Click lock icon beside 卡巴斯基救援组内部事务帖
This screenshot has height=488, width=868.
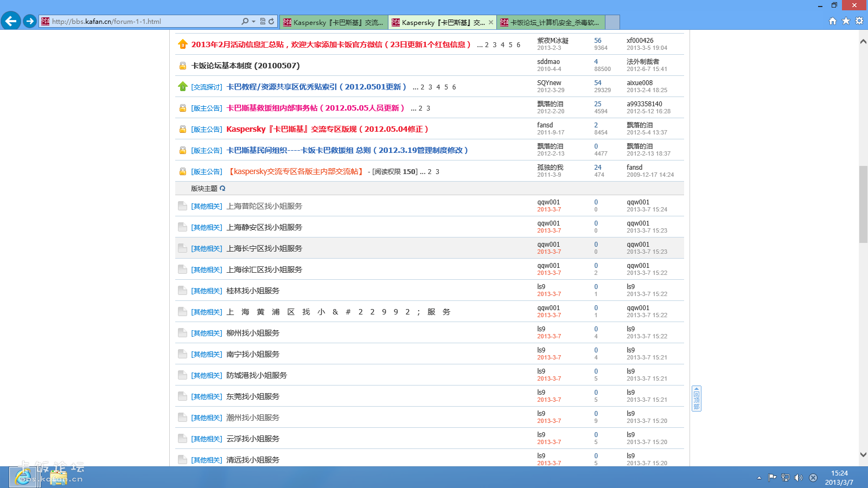(x=183, y=108)
